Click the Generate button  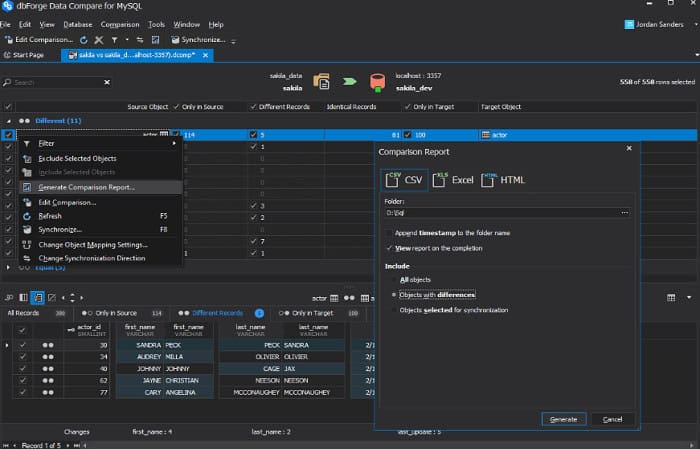click(x=564, y=420)
